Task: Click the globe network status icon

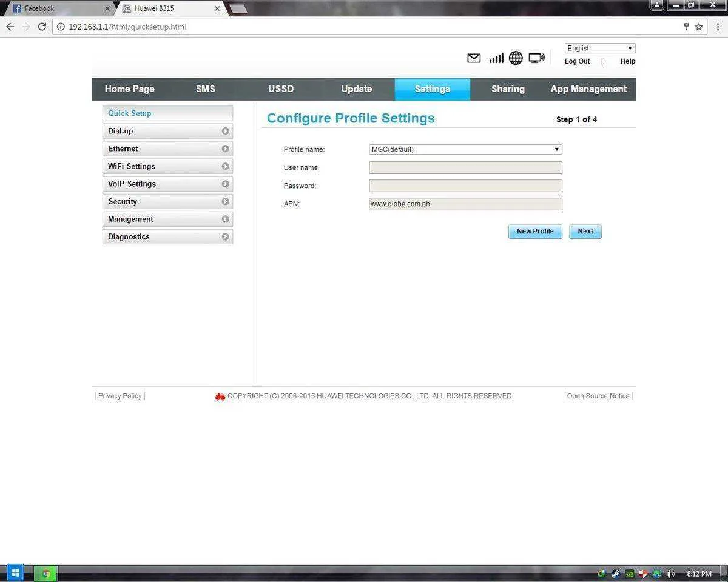Action: coord(516,58)
